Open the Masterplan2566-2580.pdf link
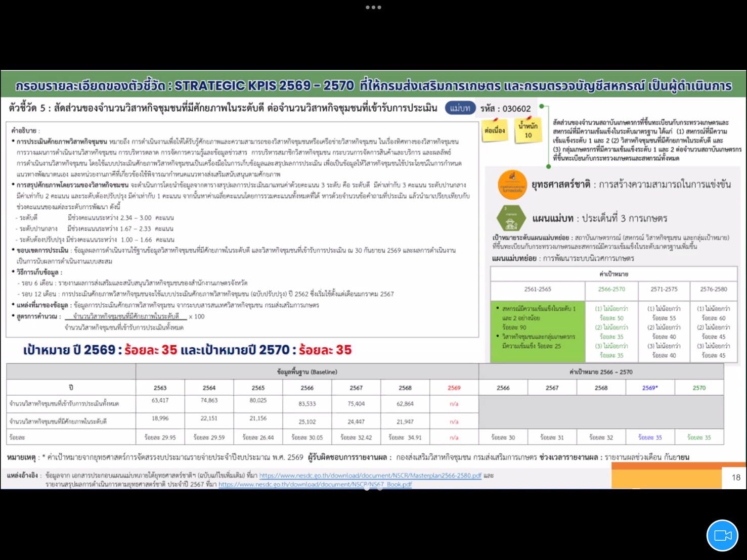This screenshot has width=747, height=560. 370,476
